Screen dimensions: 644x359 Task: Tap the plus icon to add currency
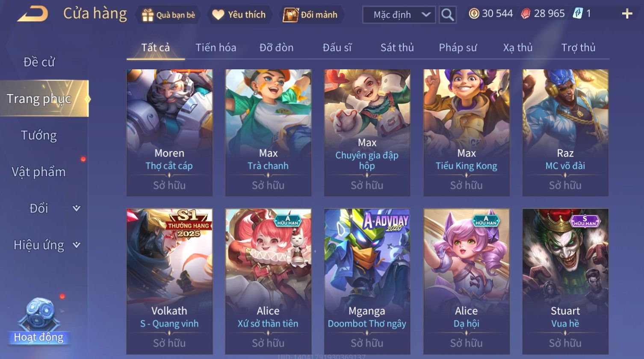point(627,14)
